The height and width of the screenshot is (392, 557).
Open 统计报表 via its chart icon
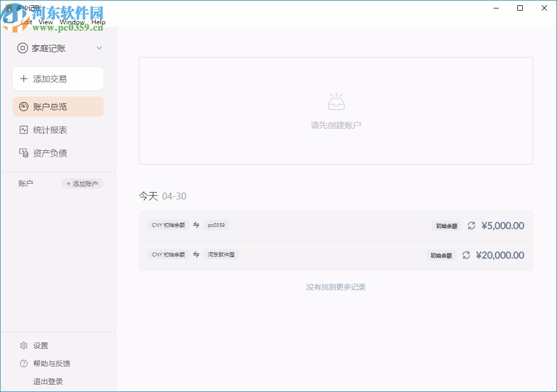23,130
